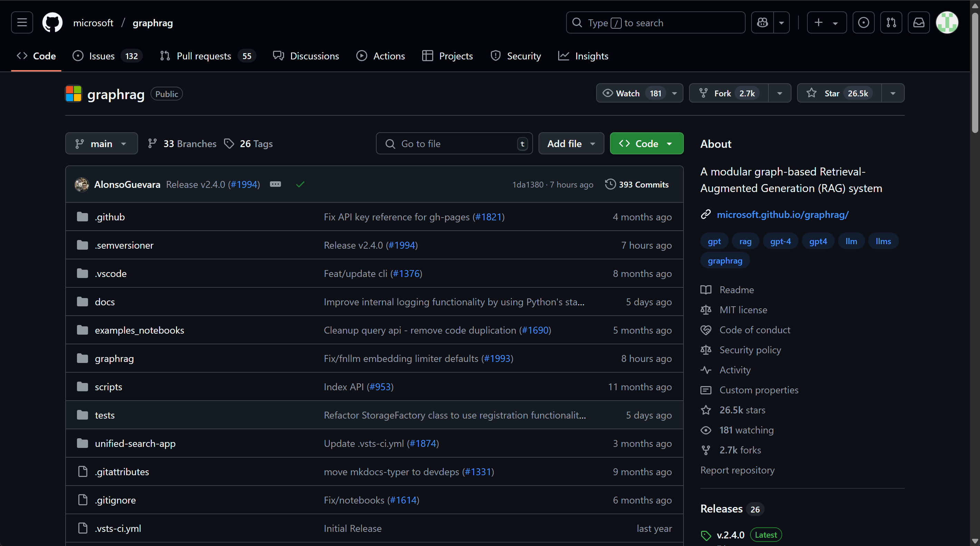Open the .gitattributes file
The height and width of the screenshot is (546, 980).
(x=122, y=472)
